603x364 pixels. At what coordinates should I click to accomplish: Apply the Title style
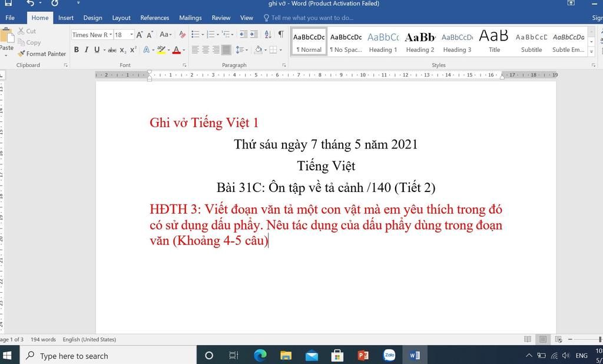pos(494,42)
